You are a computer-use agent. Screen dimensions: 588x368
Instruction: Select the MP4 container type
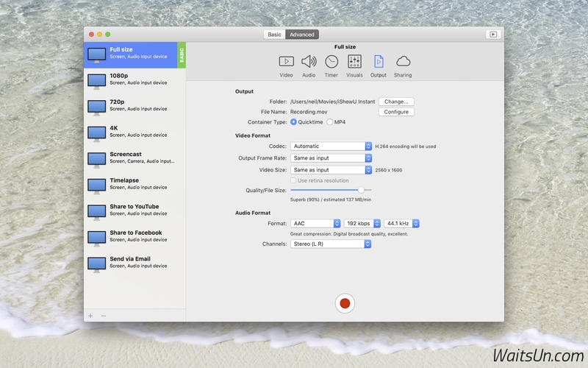330,122
